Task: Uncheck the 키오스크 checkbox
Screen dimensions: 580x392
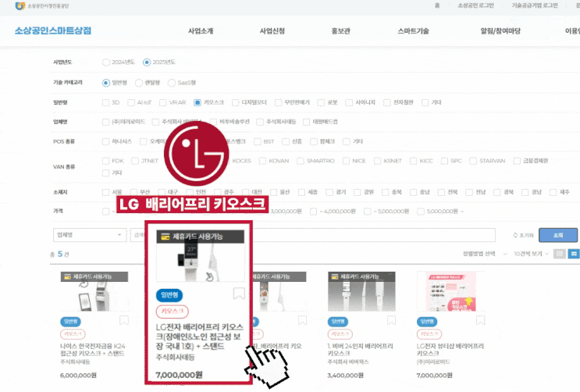Action: [x=197, y=102]
